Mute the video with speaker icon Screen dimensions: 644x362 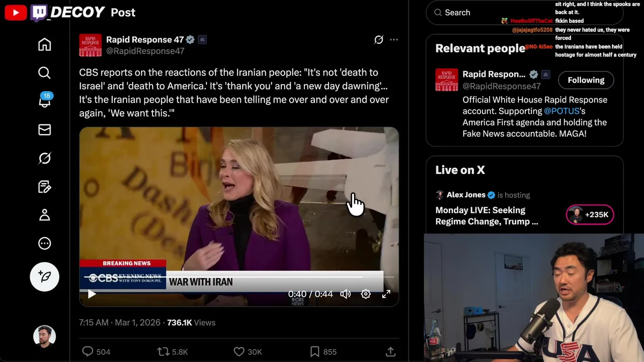coord(345,294)
